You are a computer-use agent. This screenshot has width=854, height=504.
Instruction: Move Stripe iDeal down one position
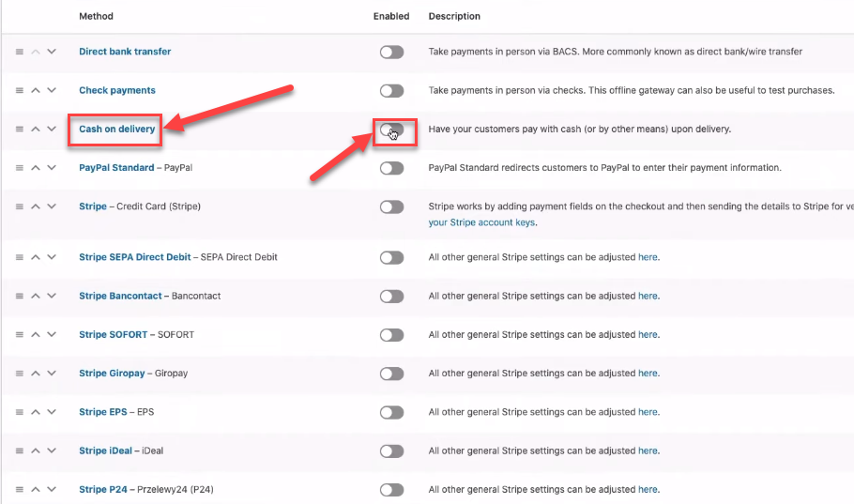52,451
